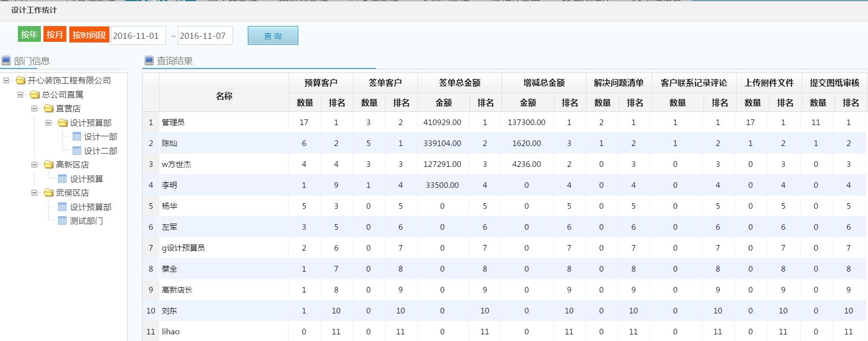Collapse the 武侯区店 tree branch
Screen dimensions: 868x341
[34, 193]
